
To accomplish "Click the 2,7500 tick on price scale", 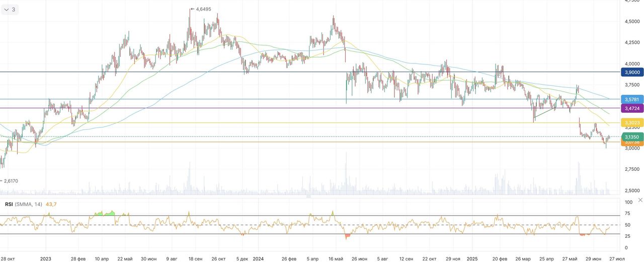I will pos(632,169).
